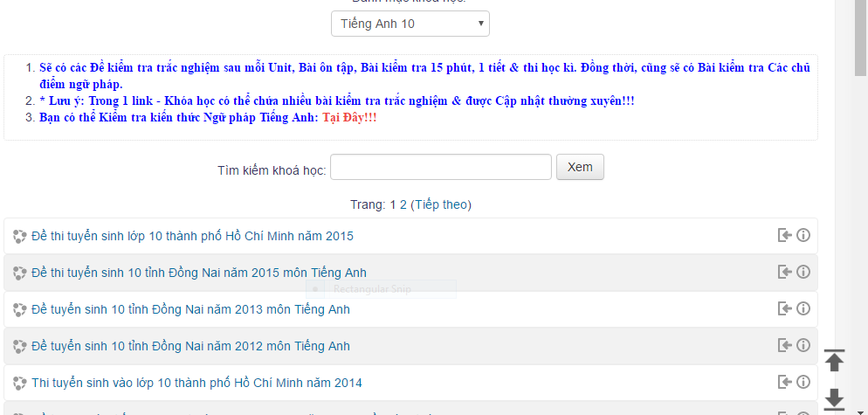Screen dimensions: 868x415
Task: Click info icon for Hồ Chí Minh năm 2014 course
Action: [803, 382]
